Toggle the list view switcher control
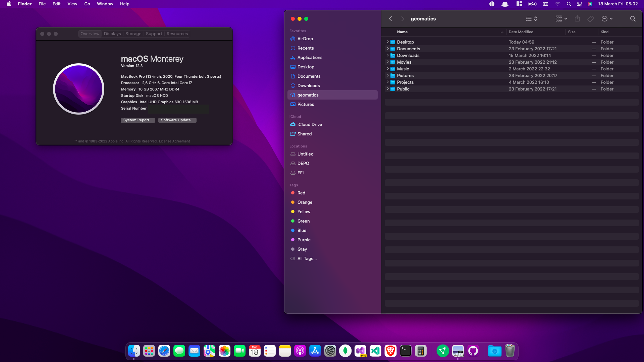 531,19
